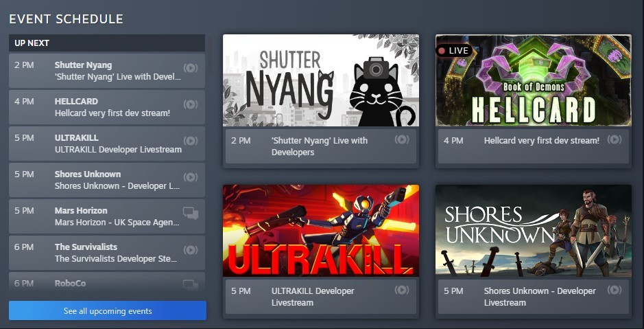
Task: Open the Shores Unknown banner image
Action: [x=534, y=231]
